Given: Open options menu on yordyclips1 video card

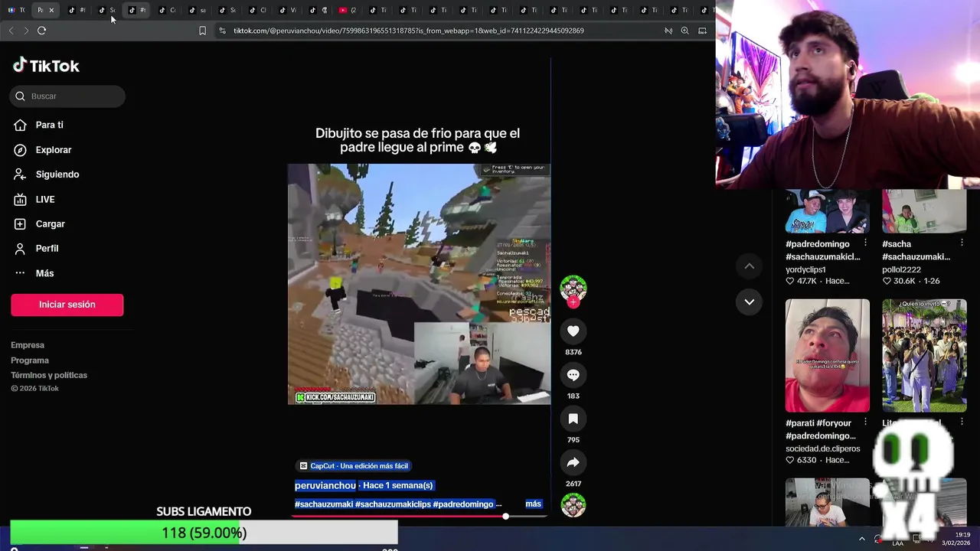Looking at the screenshot, I should 865,243.
